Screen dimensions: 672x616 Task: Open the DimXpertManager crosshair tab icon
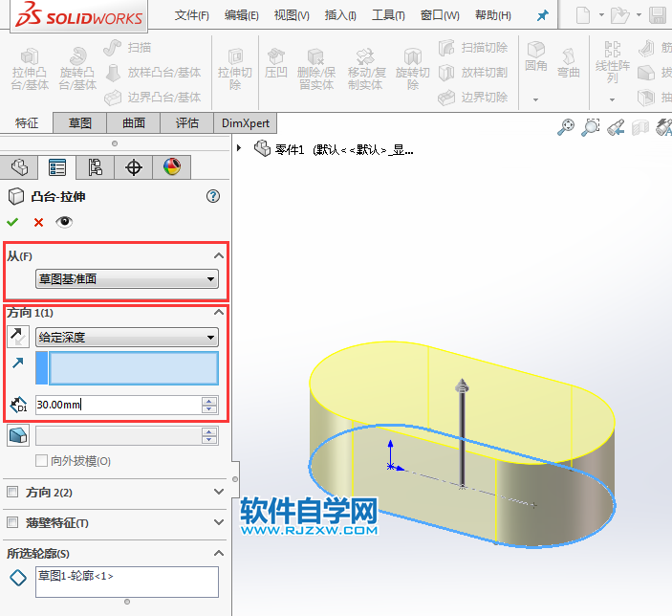pyautogui.click(x=133, y=167)
